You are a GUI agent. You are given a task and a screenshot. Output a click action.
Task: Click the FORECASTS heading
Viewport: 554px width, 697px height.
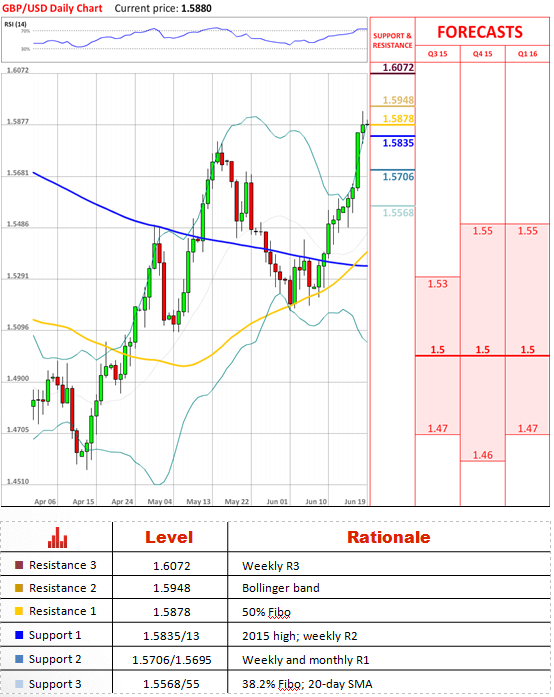coord(480,32)
